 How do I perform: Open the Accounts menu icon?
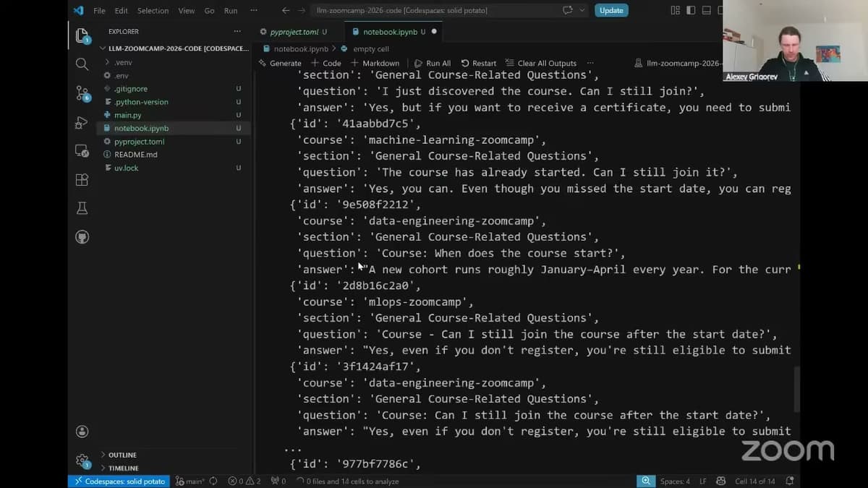82,432
